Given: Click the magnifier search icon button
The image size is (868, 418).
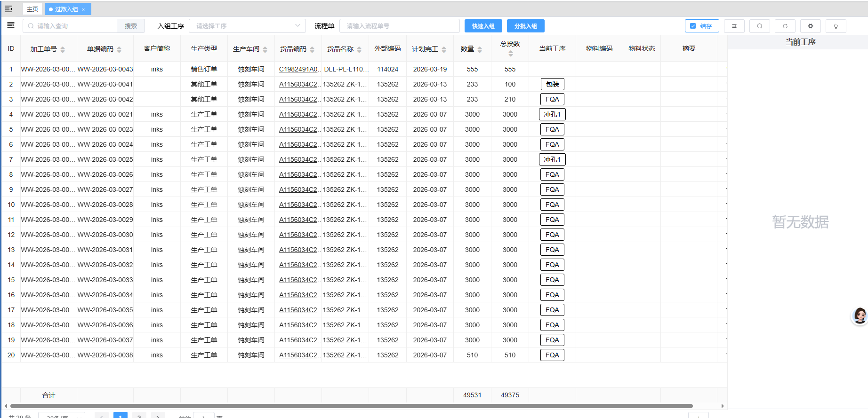Looking at the screenshot, I should coord(759,26).
